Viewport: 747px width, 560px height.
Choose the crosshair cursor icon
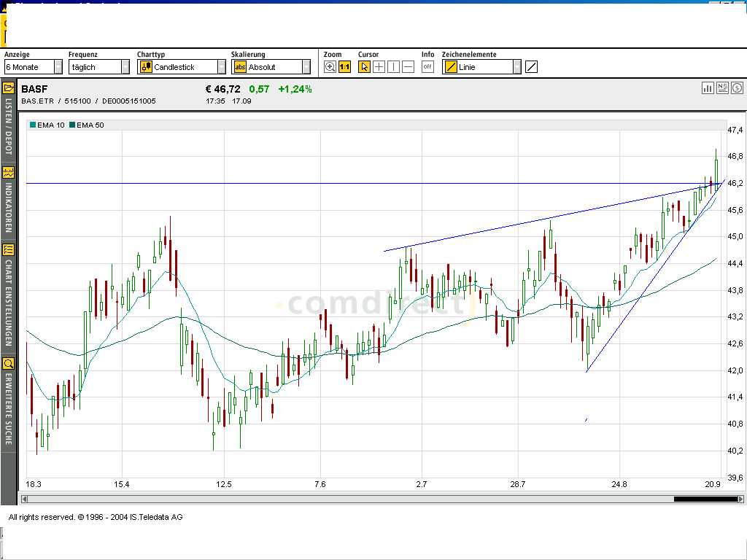click(x=379, y=67)
